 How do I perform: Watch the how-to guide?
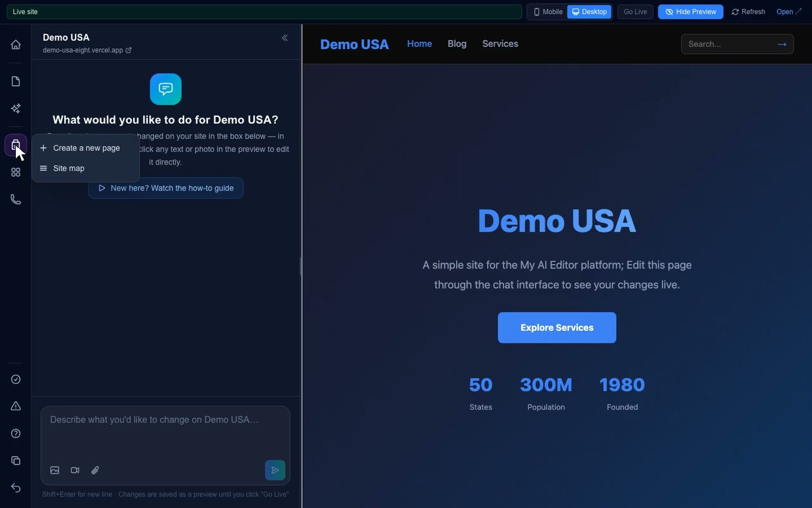click(x=166, y=188)
